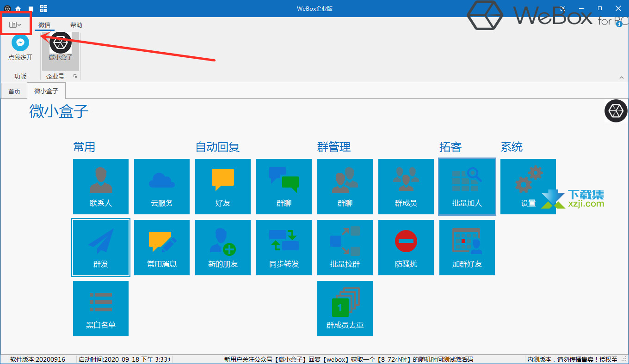This screenshot has width=629, height=364.
Task: Click the 群管理 section heading
Action: tap(334, 147)
